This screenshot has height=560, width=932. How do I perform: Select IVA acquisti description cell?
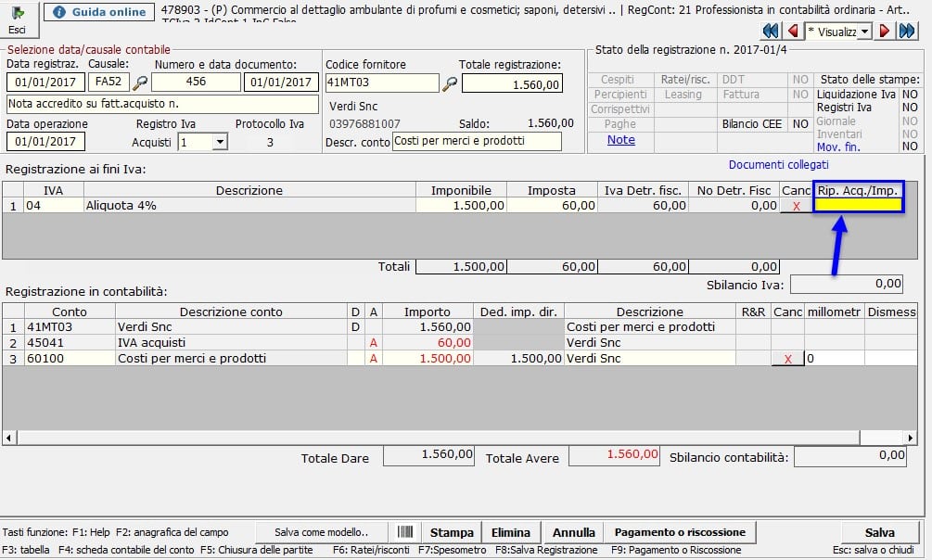231,342
